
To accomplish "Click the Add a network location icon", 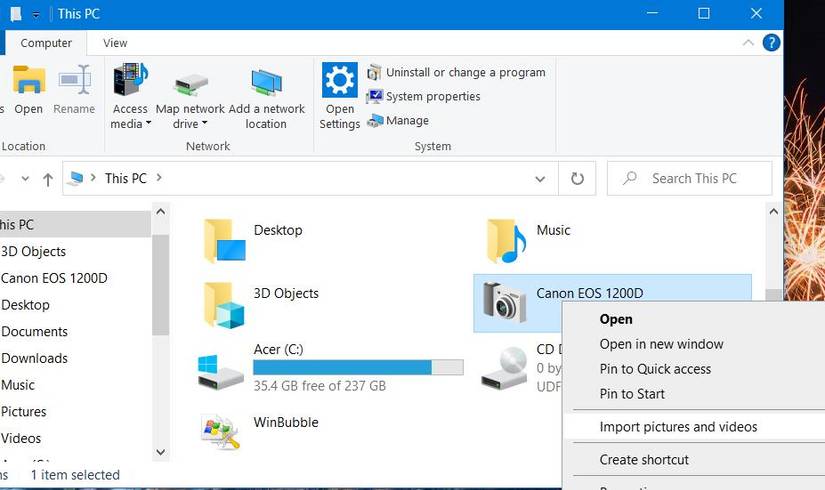I will tap(267, 83).
